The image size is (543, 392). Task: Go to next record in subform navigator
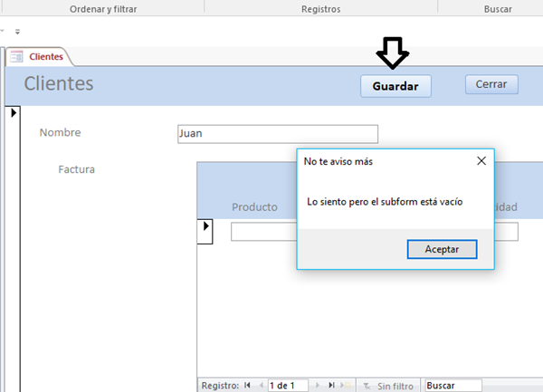coord(318,385)
